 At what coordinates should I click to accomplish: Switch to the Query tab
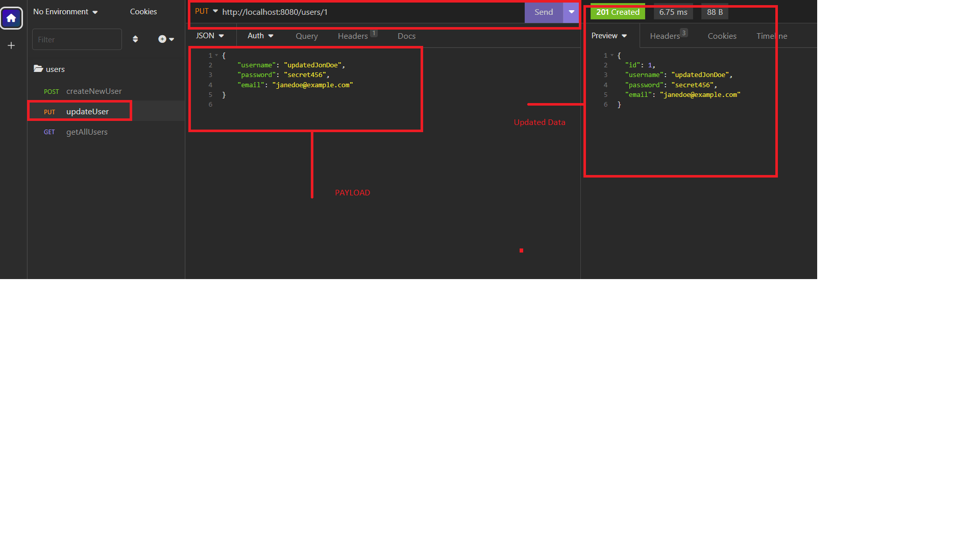coord(307,36)
